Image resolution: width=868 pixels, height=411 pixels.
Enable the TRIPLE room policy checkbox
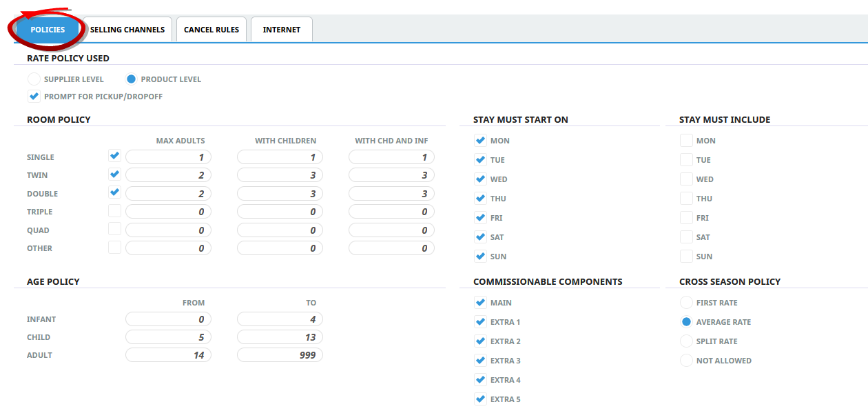(x=114, y=210)
